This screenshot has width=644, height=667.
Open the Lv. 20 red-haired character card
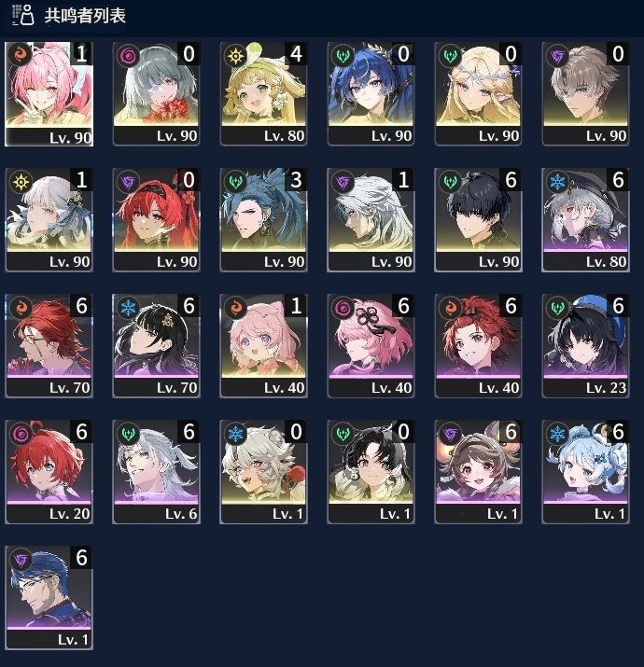tap(49, 472)
